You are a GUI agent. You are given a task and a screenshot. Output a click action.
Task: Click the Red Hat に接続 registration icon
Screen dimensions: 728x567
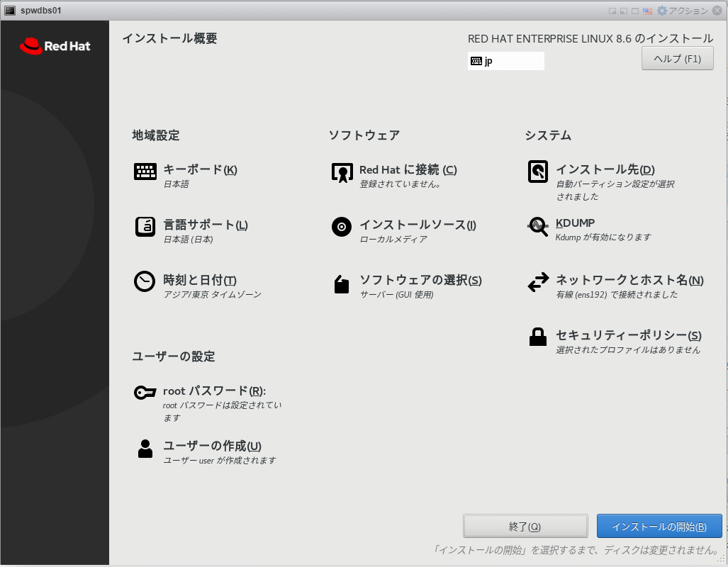point(341,171)
